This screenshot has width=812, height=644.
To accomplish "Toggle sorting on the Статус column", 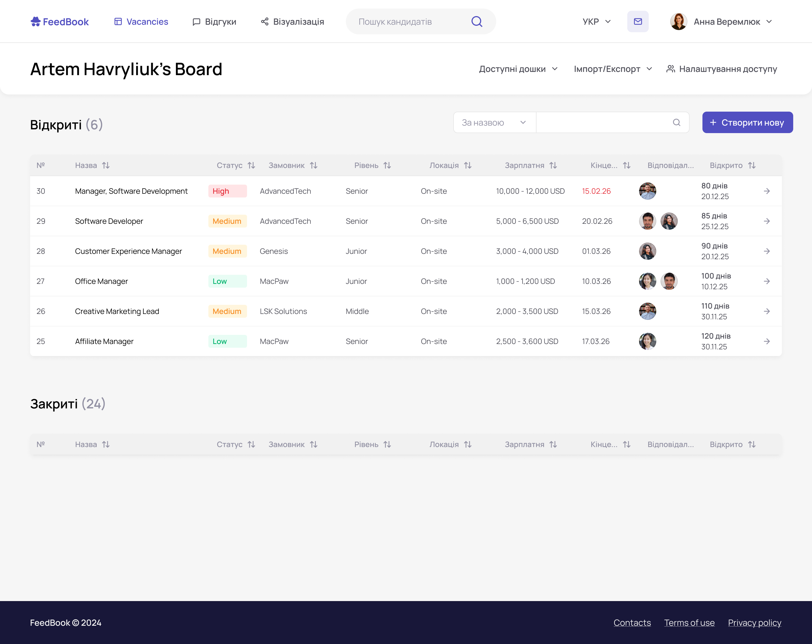I will (x=252, y=165).
